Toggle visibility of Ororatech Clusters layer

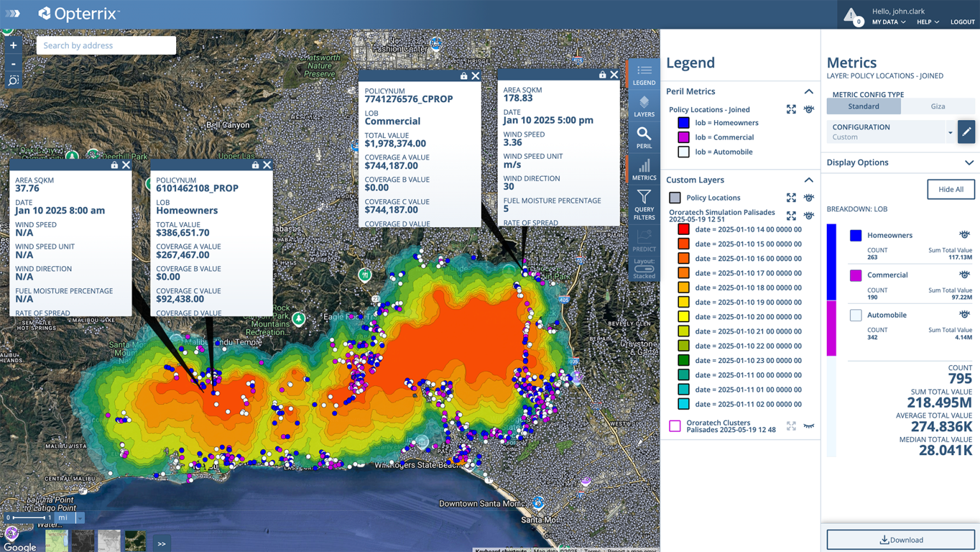tap(808, 426)
